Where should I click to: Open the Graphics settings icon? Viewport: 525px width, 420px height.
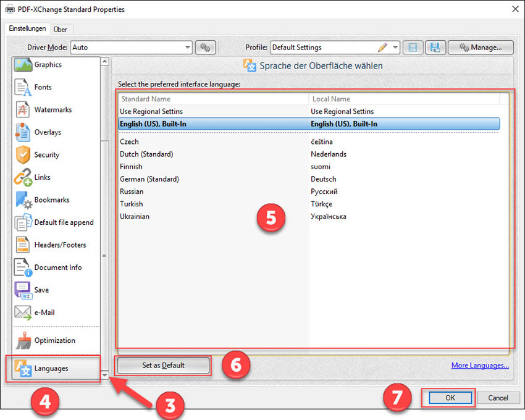(x=23, y=65)
